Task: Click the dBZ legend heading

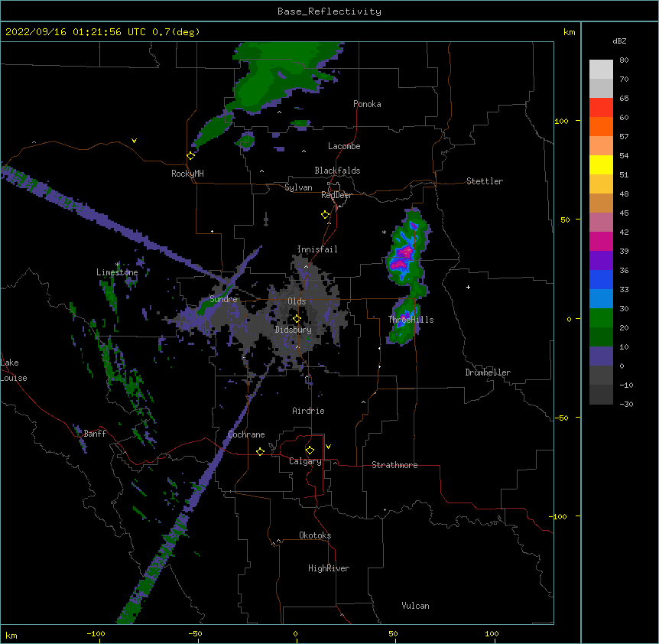Action: pyautogui.click(x=619, y=41)
